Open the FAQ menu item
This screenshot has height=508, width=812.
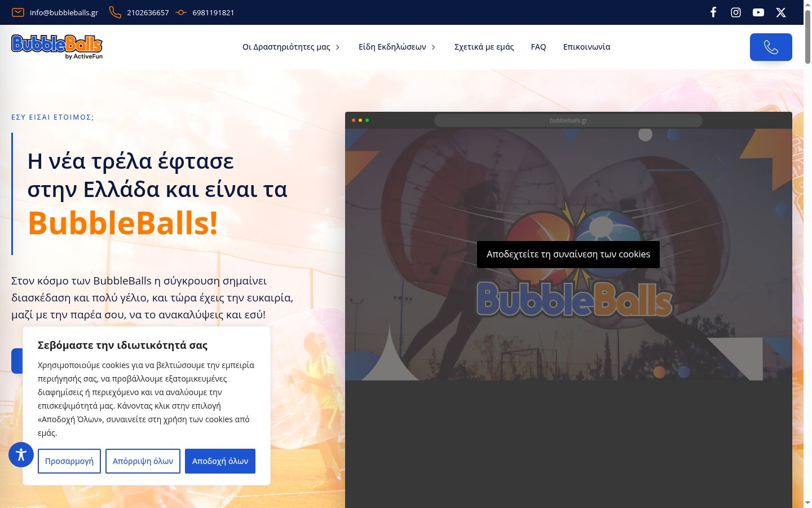tap(539, 47)
